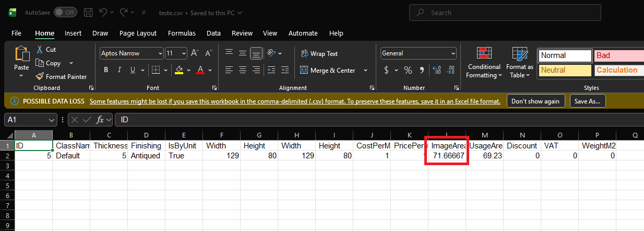Apply Percent Style number format
This screenshot has width=644, height=231.
point(408,70)
